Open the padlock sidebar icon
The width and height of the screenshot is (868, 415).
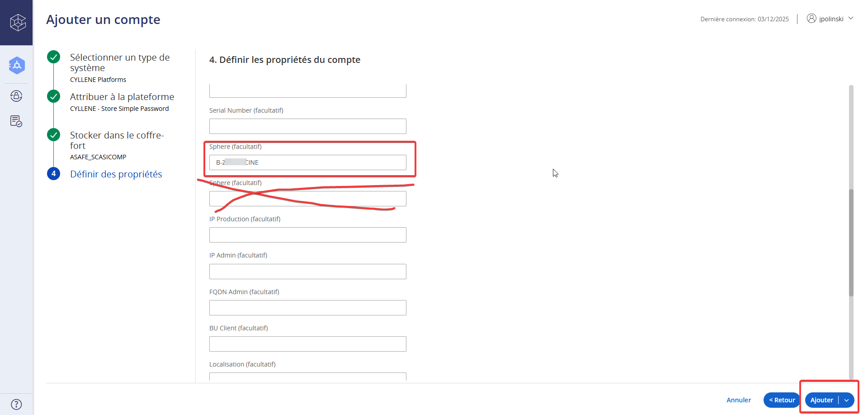pyautogui.click(x=16, y=96)
